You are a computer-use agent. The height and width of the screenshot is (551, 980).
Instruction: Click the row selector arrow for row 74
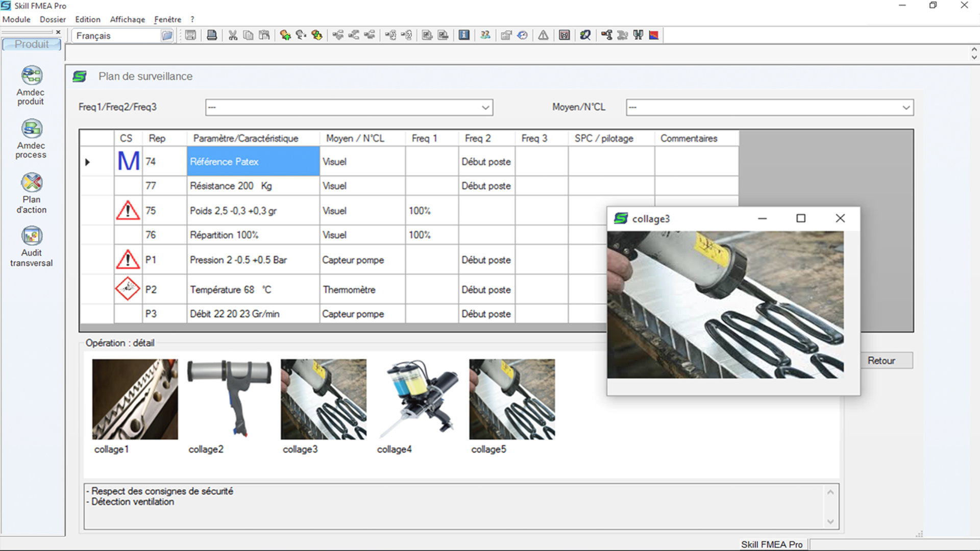click(x=88, y=162)
